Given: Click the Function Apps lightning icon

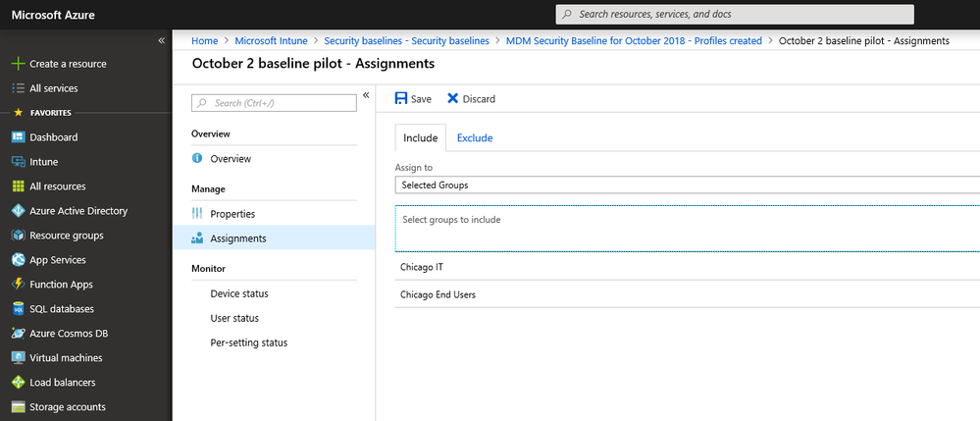Looking at the screenshot, I should 18,284.
